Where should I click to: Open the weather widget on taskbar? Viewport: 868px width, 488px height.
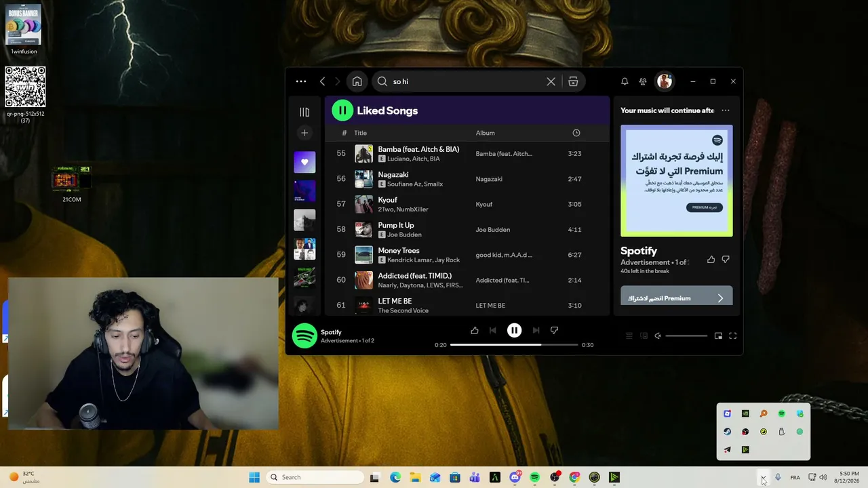(x=24, y=477)
